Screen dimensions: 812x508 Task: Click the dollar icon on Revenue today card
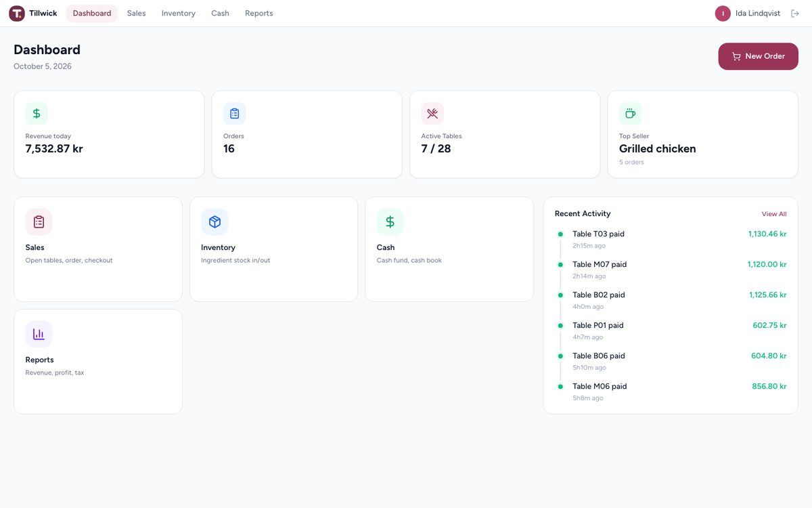(x=37, y=113)
